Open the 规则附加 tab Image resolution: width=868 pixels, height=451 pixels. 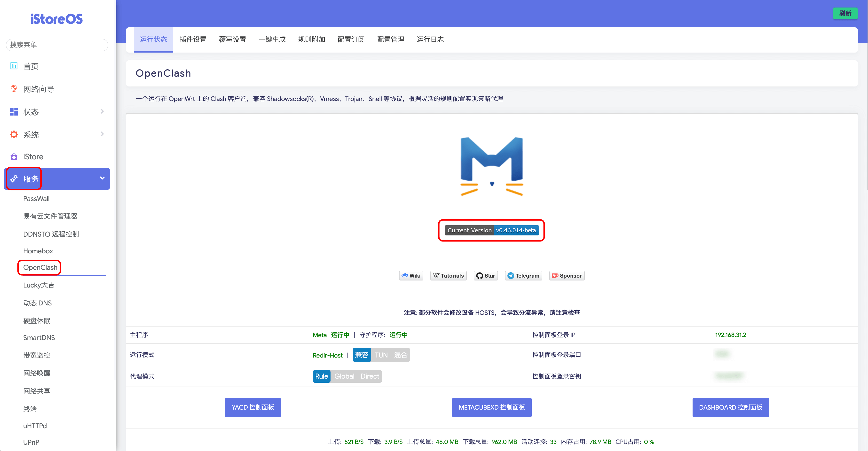(311, 39)
